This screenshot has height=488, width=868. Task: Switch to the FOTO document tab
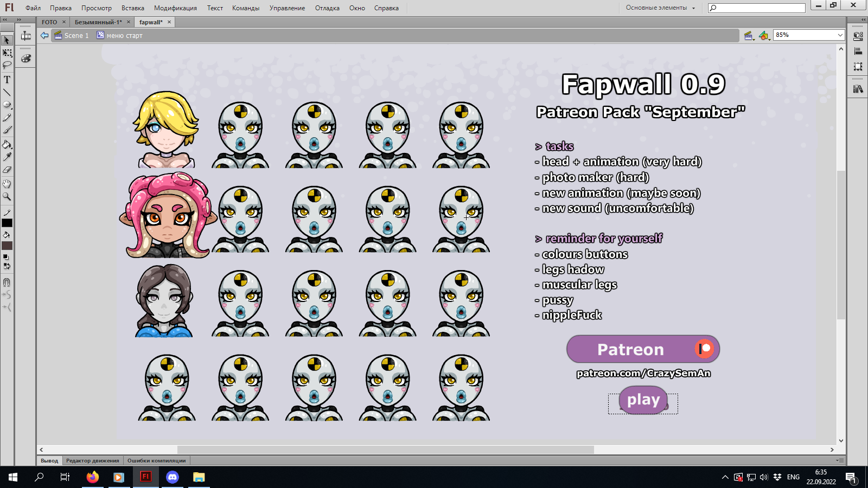[49, 22]
